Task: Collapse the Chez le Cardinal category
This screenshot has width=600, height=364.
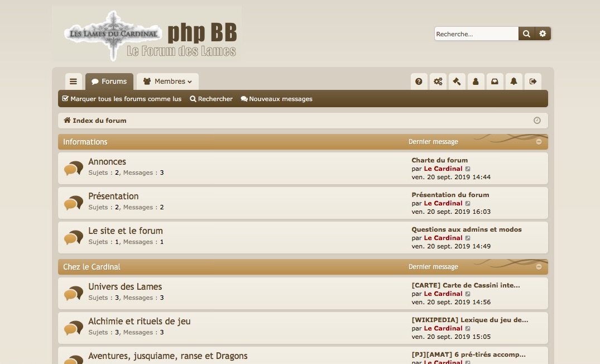Action: [x=539, y=267]
